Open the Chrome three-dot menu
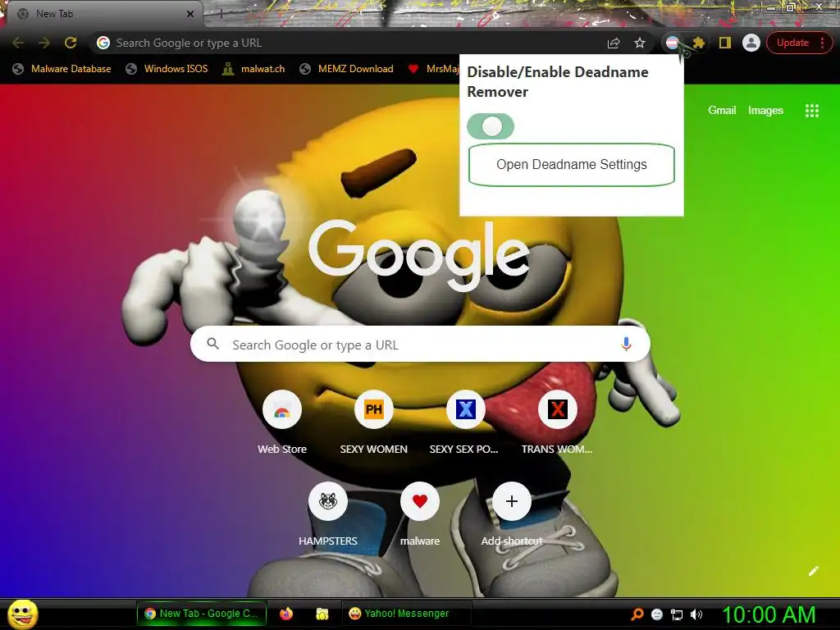Image resolution: width=840 pixels, height=630 pixels. 822,43
